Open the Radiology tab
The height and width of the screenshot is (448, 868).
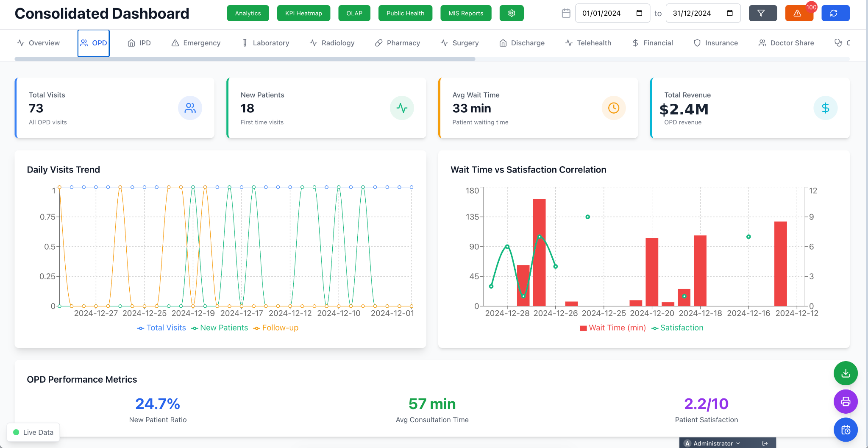[332, 43]
